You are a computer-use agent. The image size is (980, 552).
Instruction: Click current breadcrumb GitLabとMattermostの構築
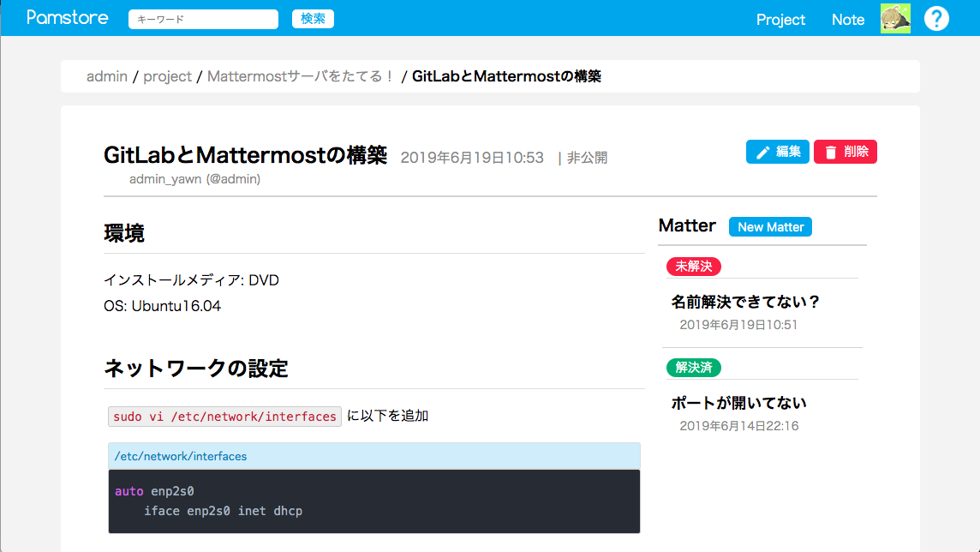point(506,76)
